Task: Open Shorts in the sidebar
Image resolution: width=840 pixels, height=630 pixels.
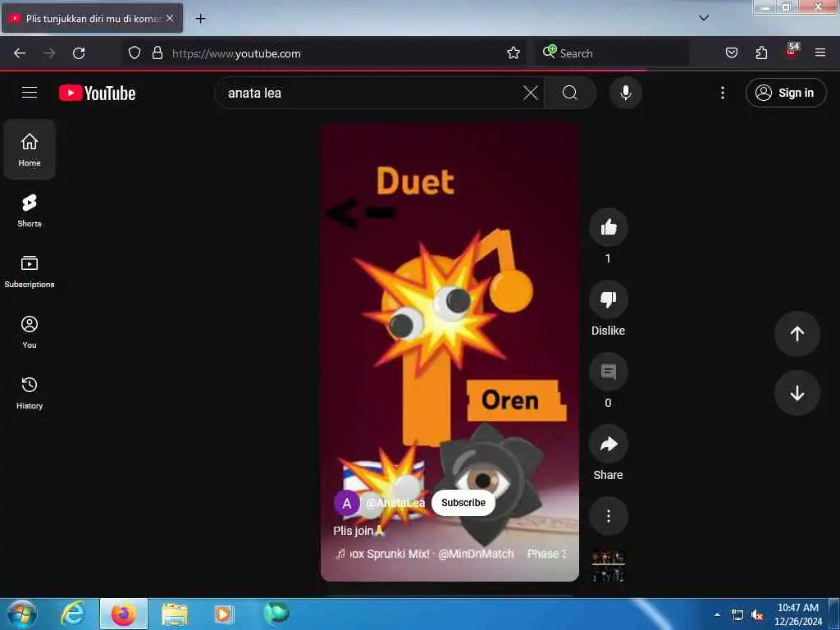Action: (x=30, y=211)
